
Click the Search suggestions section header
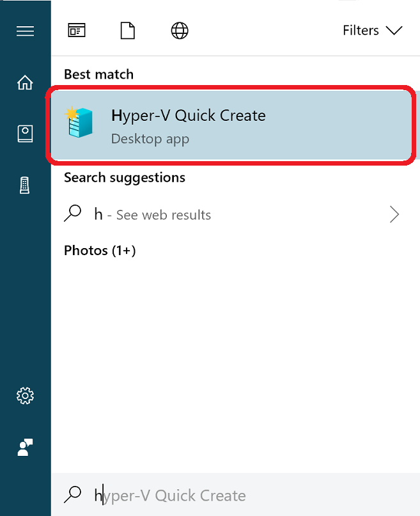pos(124,178)
